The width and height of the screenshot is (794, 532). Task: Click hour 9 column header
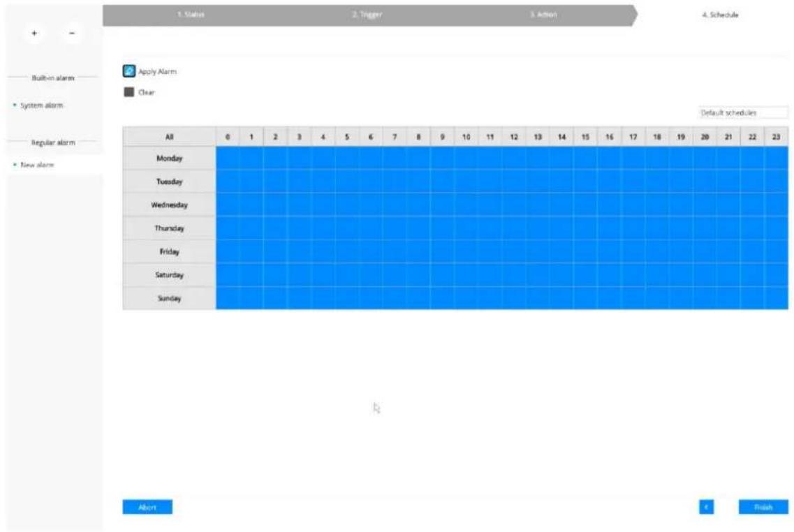443,137
